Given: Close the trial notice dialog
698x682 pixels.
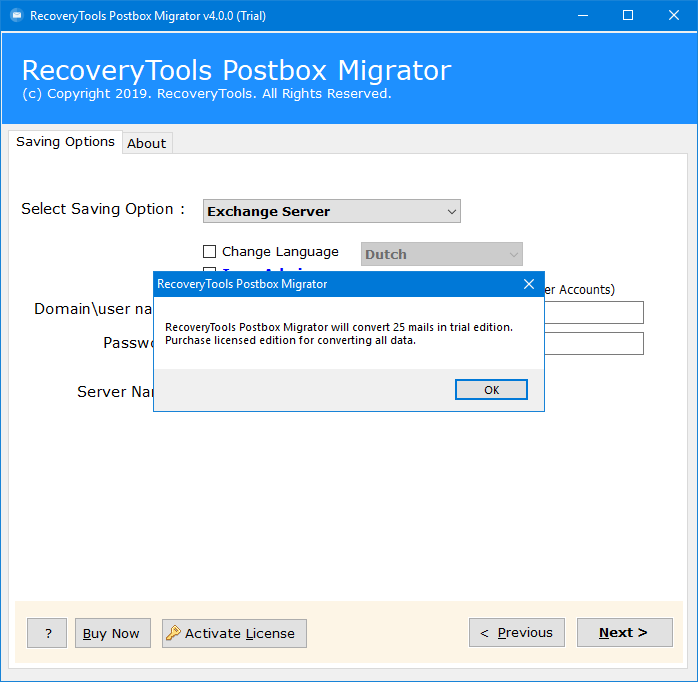Looking at the screenshot, I should [528, 284].
